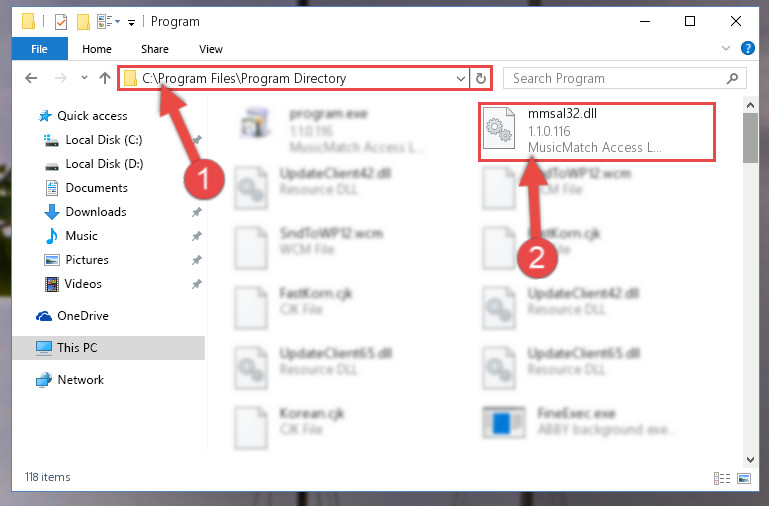Navigate up one folder level
The height and width of the screenshot is (506, 769).
click(x=104, y=78)
